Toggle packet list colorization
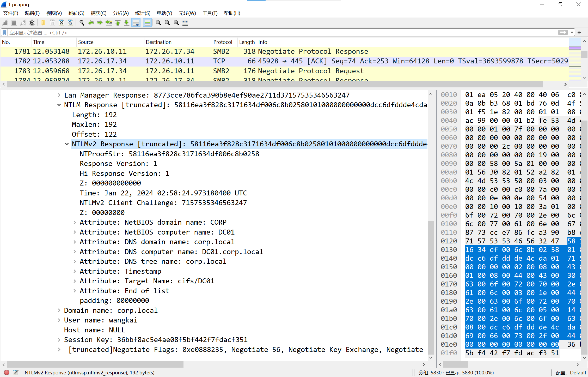Viewport: 588px width, 377px height. (148, 23)
